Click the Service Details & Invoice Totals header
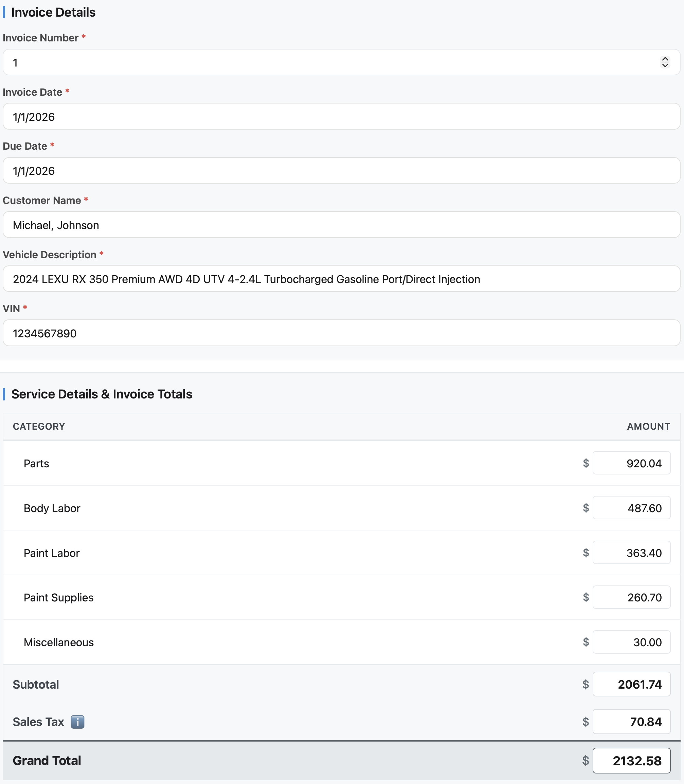684x784 pixels. tap(102, 394)
